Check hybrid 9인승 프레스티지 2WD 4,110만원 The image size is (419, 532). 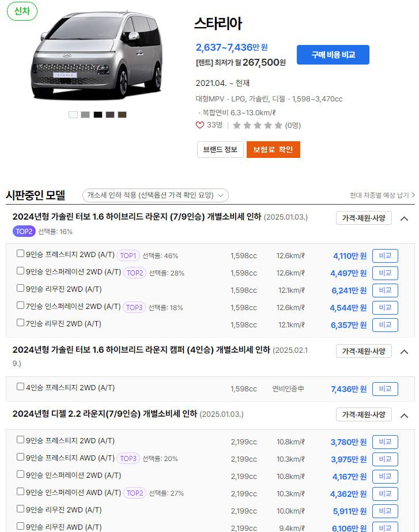tap(20, 254)
